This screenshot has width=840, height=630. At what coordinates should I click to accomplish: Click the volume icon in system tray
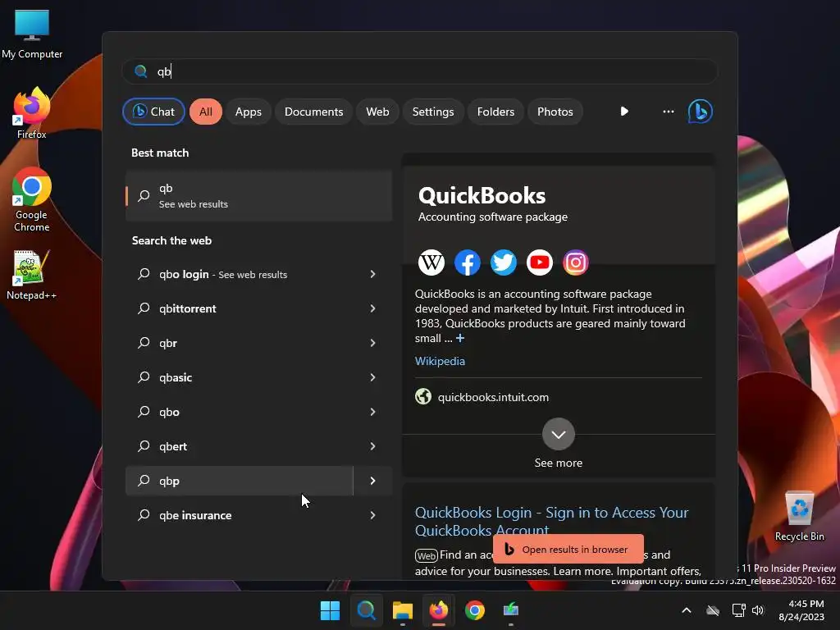point(757,610)
